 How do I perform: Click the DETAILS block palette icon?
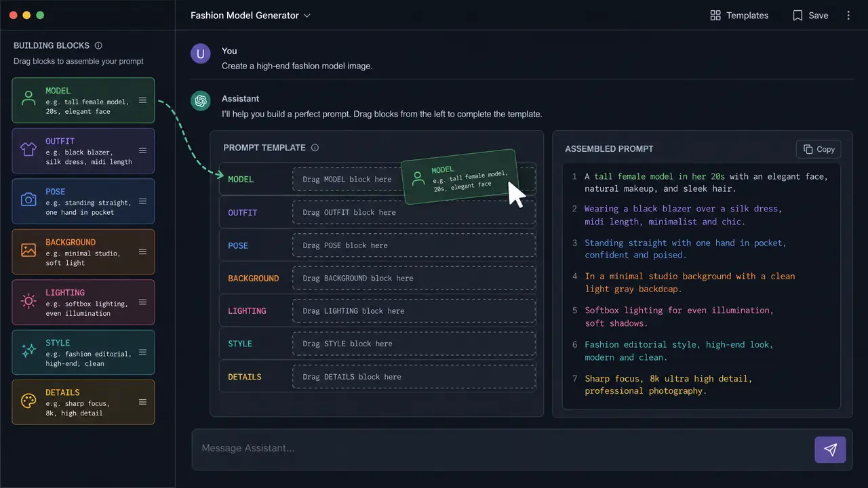tap(28, 401)
